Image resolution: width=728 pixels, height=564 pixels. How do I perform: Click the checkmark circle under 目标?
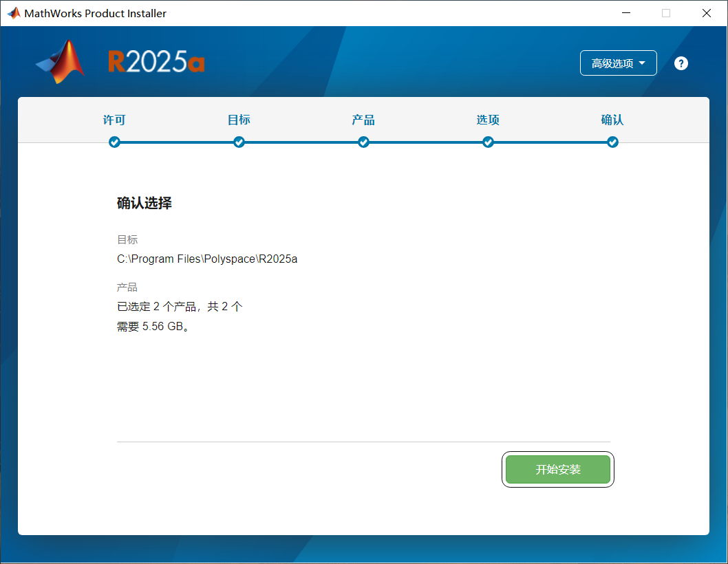pyautogui.click(x=239, y=142)
